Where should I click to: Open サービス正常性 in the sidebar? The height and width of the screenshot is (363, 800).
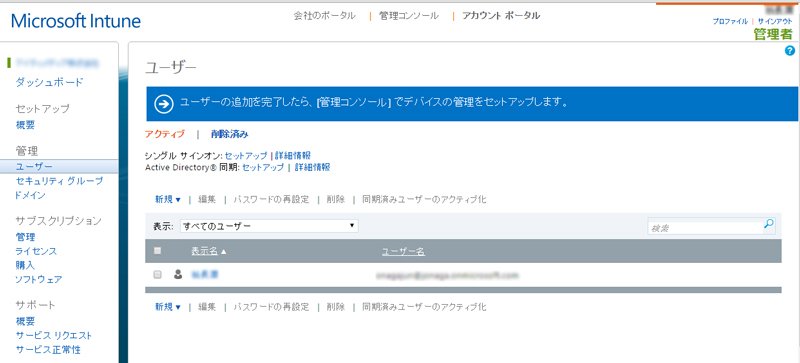click(x=48, y=350)
